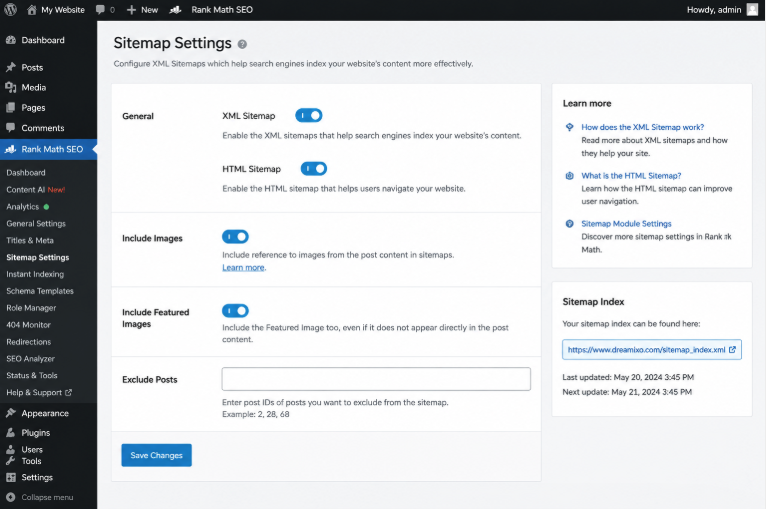Open My Website home icon
766x509 pixels.
32,9
